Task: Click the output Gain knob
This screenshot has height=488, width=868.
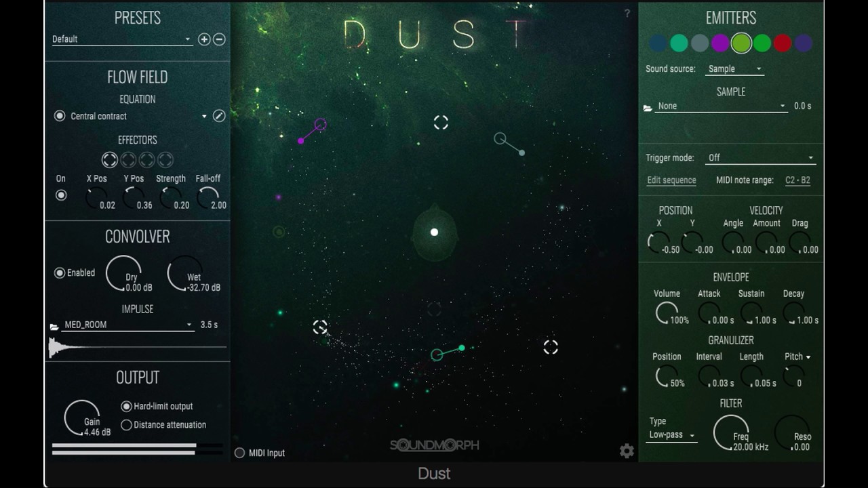Action: [83, 418]
